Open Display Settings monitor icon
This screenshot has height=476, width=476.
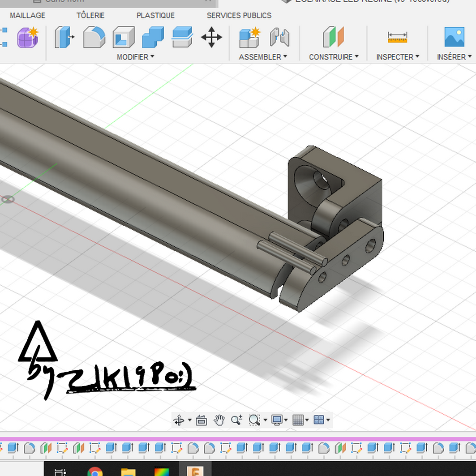point(277,420)
